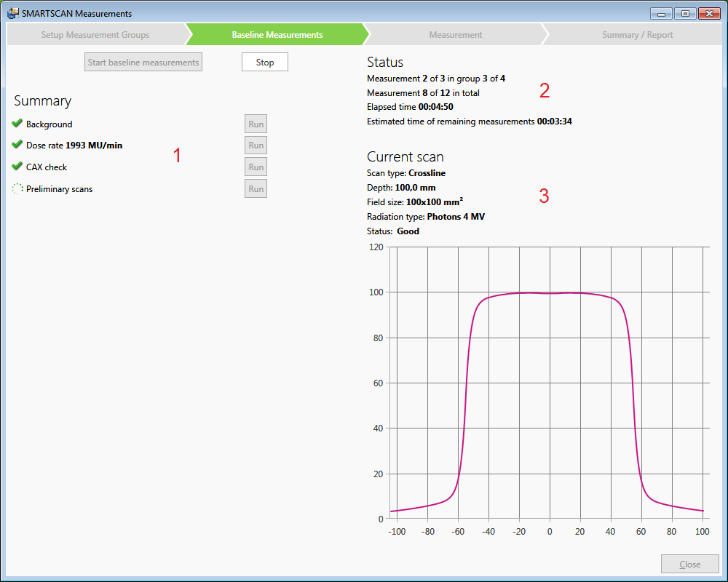The height and width of the screenshot is (582, 728).
Task: Open the Measurement step tab
Action: click(x=455, y=34)
